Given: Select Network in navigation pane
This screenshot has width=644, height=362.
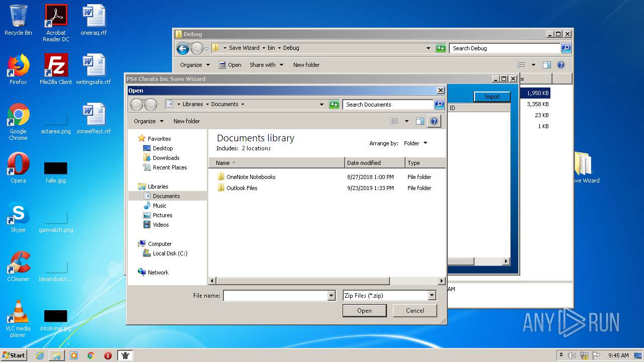Looking at the screenshot, I should tap(158, 273).
